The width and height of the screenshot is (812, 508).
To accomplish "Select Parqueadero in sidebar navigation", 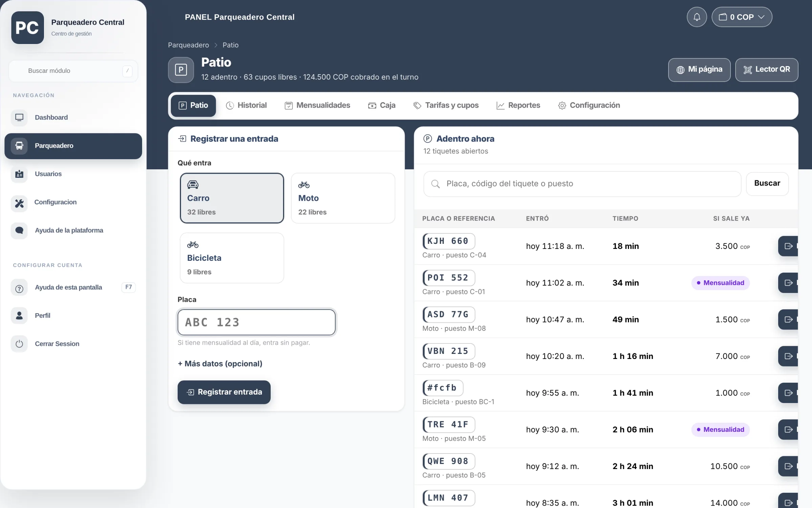I will click(73, 146).
